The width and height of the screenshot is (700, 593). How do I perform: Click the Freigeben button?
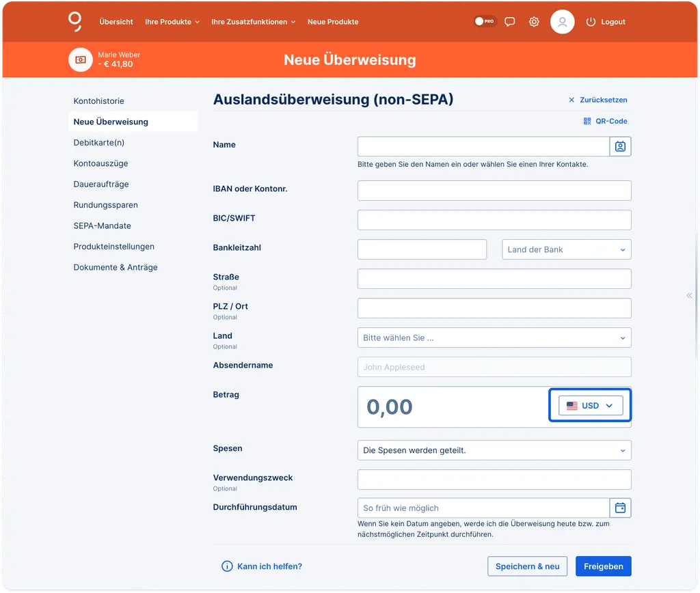tap(603, 566)
